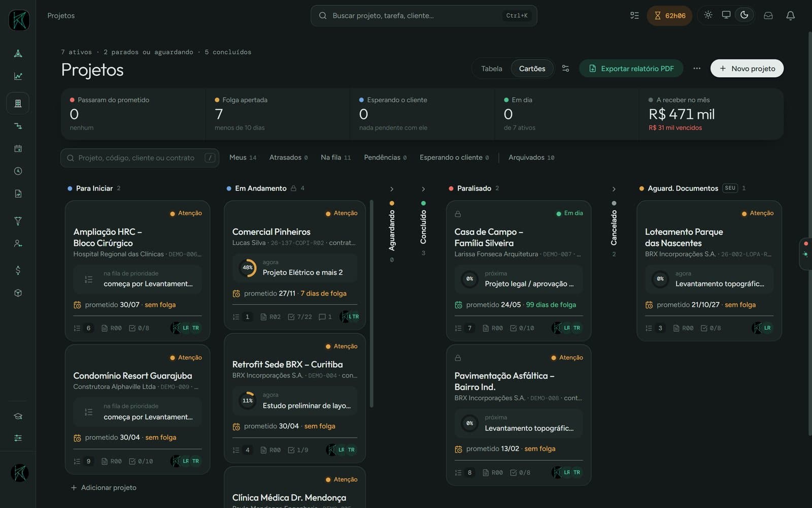Open the three-dot more options menu
Image resolution: width=812 pixels, height=508 pixels.
697,69
